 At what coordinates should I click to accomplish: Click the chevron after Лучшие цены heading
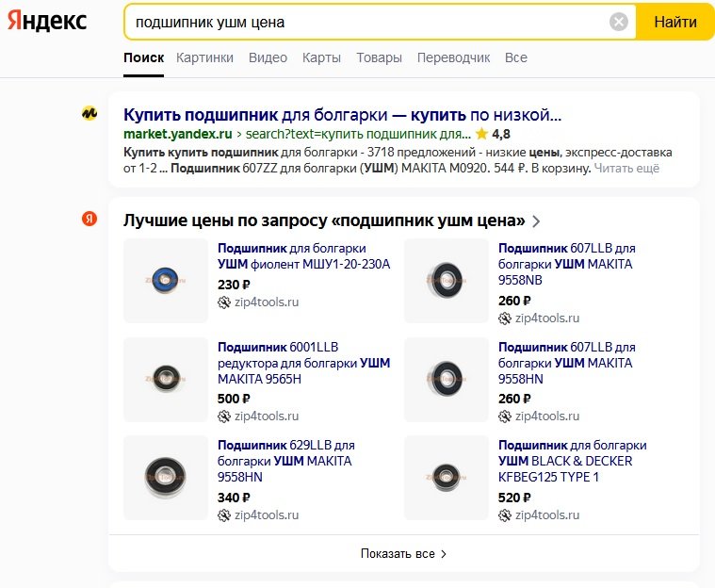(536, 221)
